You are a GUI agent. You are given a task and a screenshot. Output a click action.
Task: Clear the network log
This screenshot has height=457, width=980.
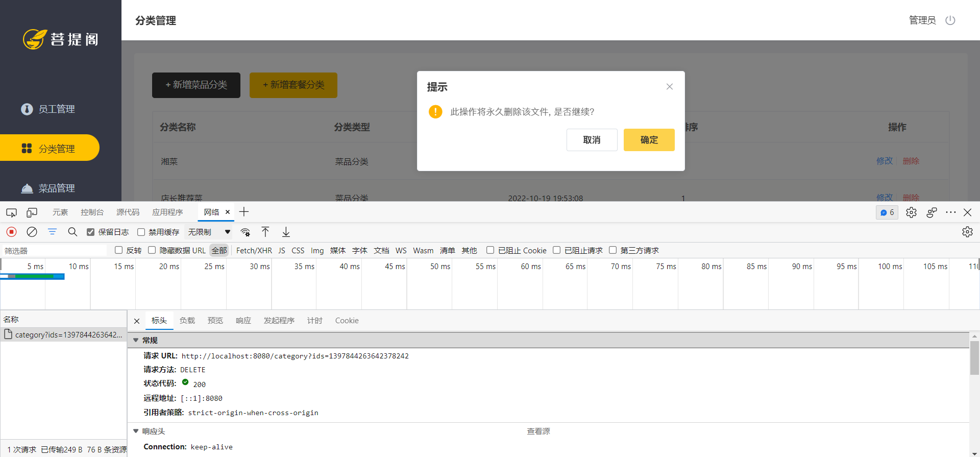pyautogui.click(x=32, y=232)
